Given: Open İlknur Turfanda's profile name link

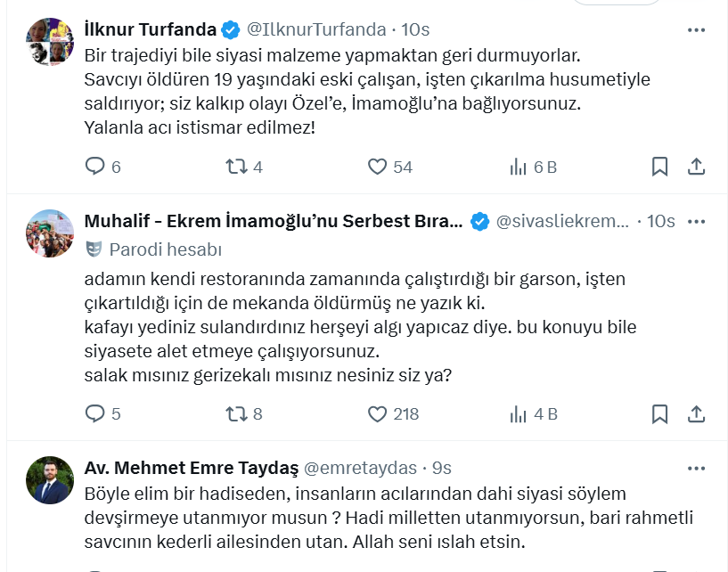Looking at the screenshot, I should 150,30.
